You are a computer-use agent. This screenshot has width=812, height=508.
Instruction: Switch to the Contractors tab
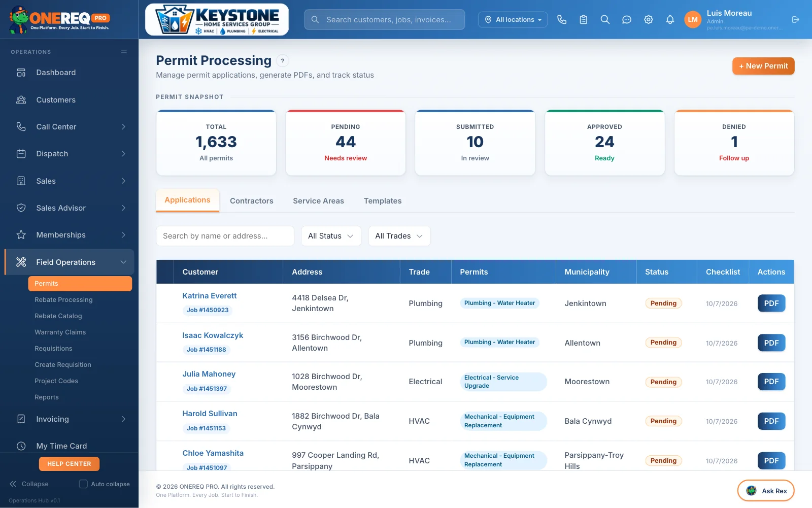tap(252, 201)
